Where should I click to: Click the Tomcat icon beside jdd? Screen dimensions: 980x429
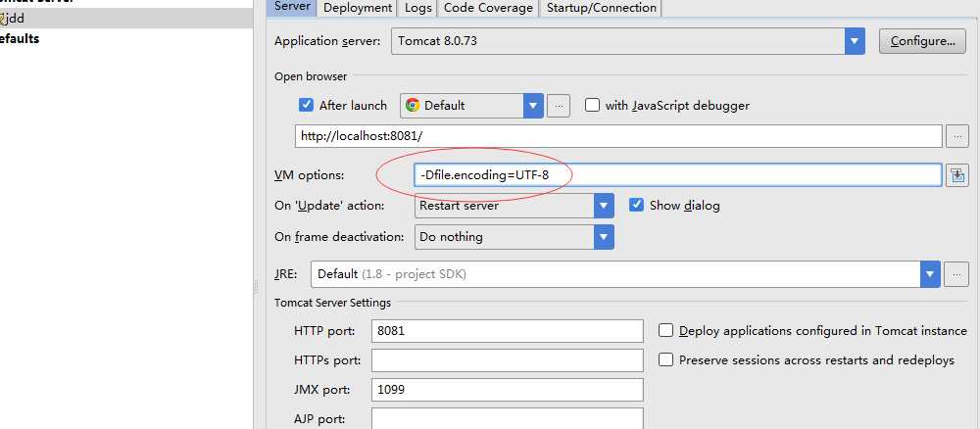point(2,19)
